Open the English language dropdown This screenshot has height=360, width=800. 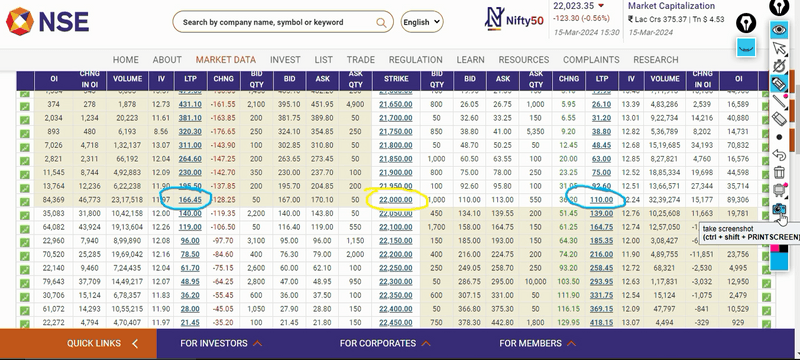422,22
